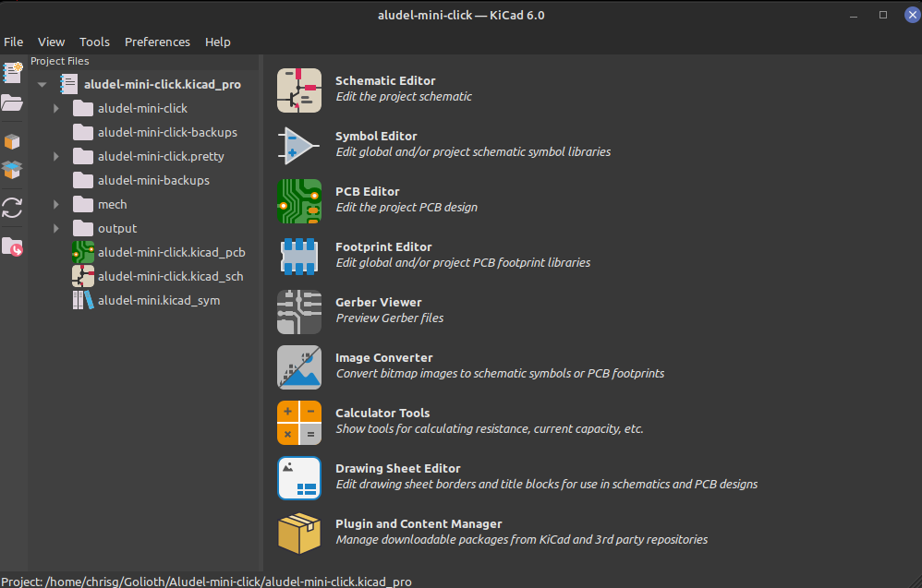Minimize the KiCad window
Viewport: 922px width, 588px height.
[x=854, y=16]
